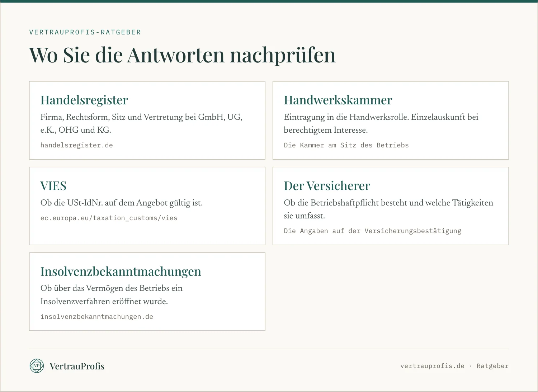
Task: Open the insolvenzbekanntmachungen.de link
Action: [97, 317]
